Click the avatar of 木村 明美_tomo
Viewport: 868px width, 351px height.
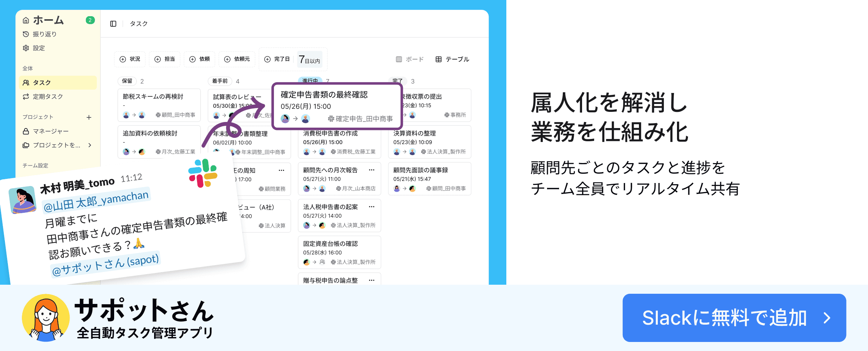(x=23, y=200)
